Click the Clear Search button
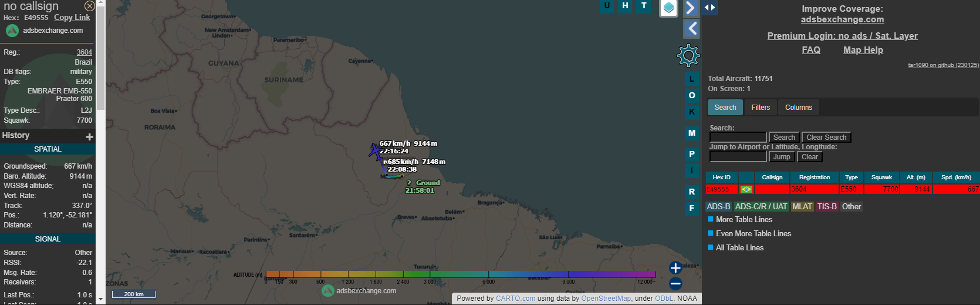Viewport: 980px width, 305px height. tap(826, 138)
